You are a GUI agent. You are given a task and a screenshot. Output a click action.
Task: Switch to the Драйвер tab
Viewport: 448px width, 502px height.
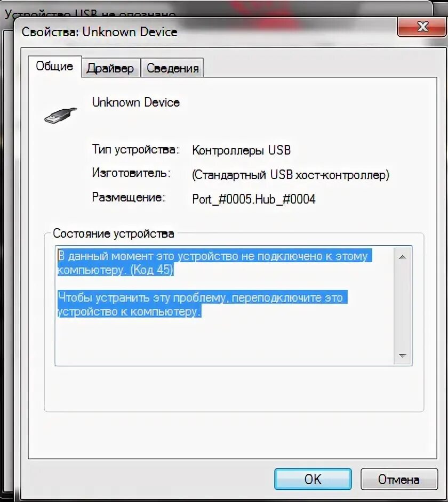[x=110, y=68]
